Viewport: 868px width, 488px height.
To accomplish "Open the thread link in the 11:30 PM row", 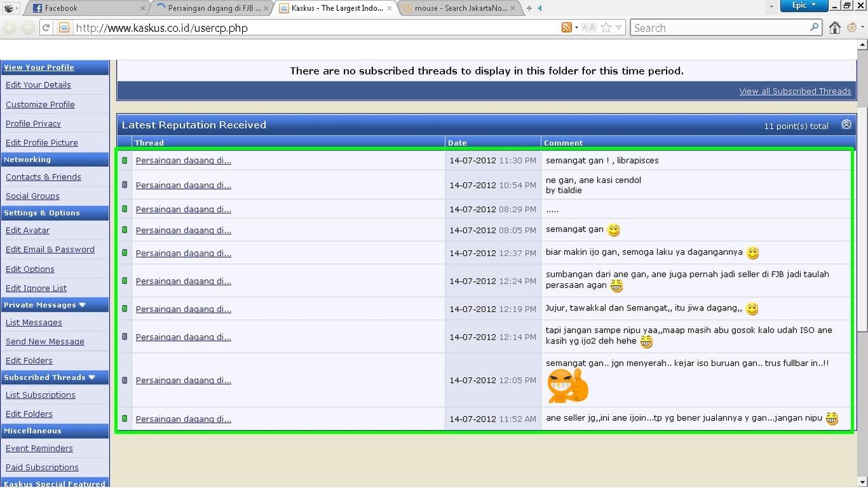I will [x=183, y=161].
